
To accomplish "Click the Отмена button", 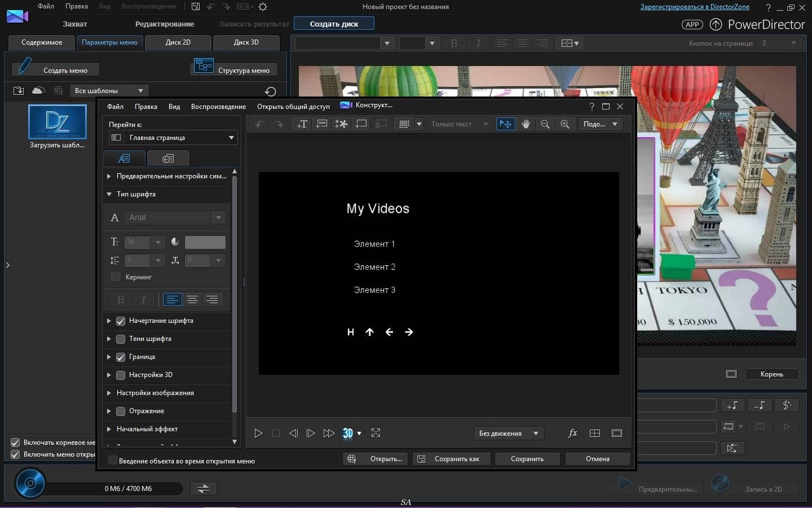I will tap(598, 459).
